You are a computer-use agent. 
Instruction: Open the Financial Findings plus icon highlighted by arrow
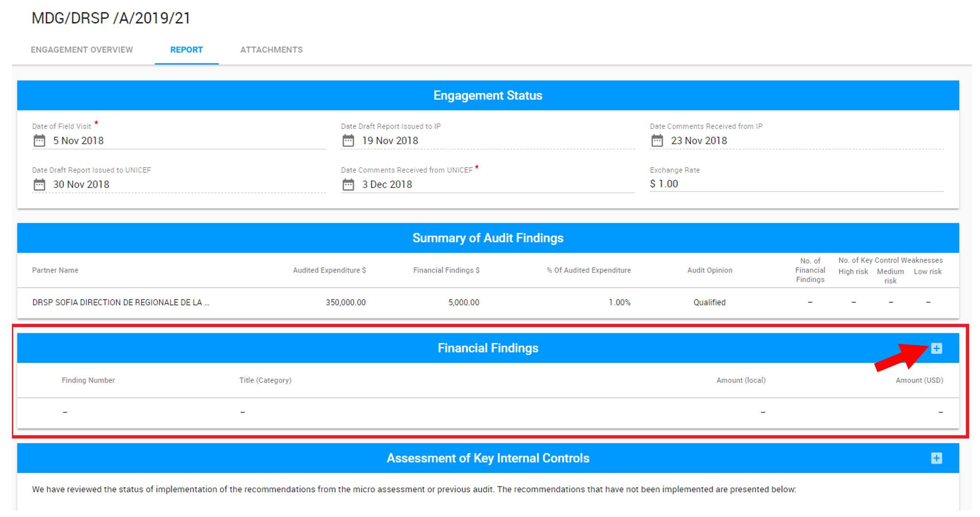point(936,348)
